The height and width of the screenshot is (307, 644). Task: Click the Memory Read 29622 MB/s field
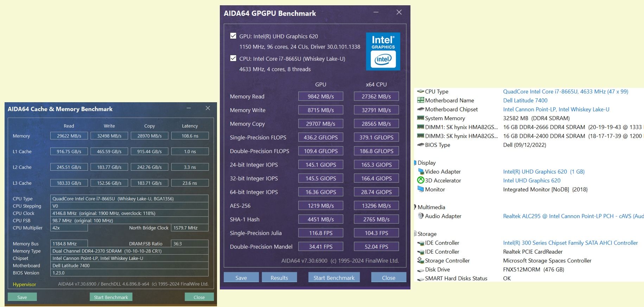(x=69, y=136)
